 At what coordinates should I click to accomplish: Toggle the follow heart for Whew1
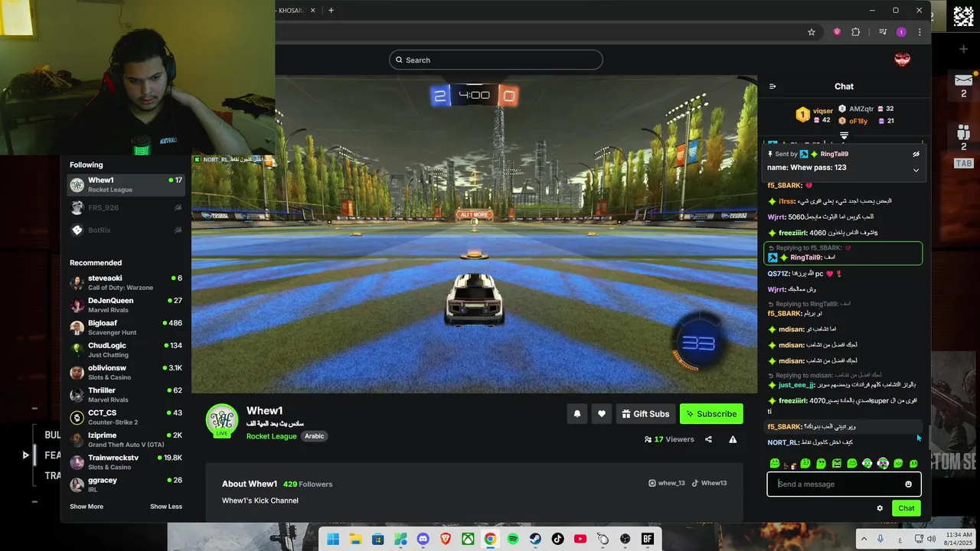(602, 414)
